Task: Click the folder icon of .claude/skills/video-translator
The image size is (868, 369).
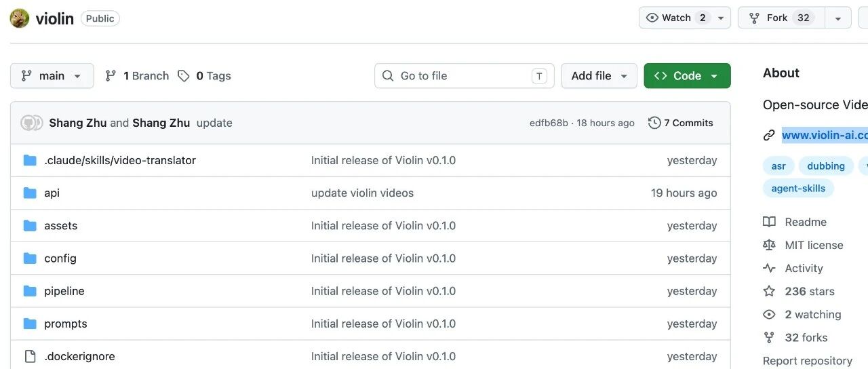Action: (x=30, y=160)
